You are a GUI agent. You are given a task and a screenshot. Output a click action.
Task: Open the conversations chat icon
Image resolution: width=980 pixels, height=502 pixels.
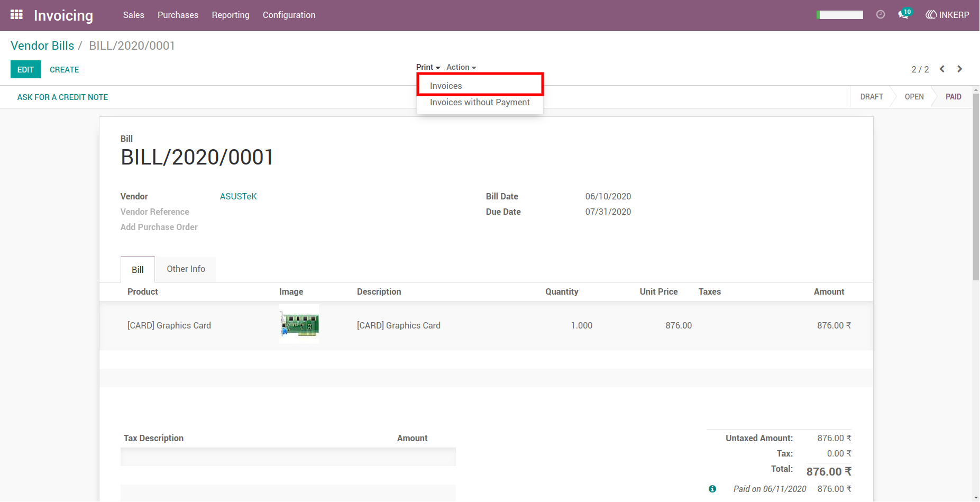click(x=904, y=14)
